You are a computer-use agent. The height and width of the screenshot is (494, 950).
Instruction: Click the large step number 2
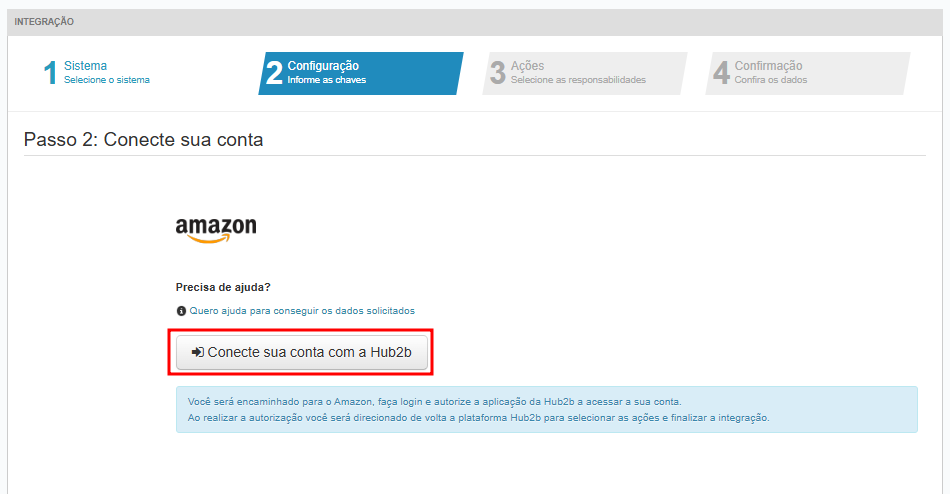[x=274, y=73]
